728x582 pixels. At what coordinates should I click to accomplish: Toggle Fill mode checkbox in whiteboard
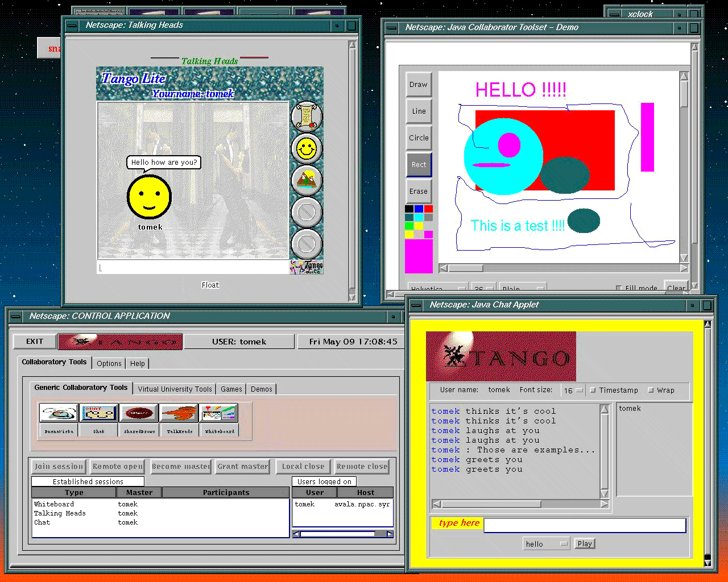click(x=619, y=288)
